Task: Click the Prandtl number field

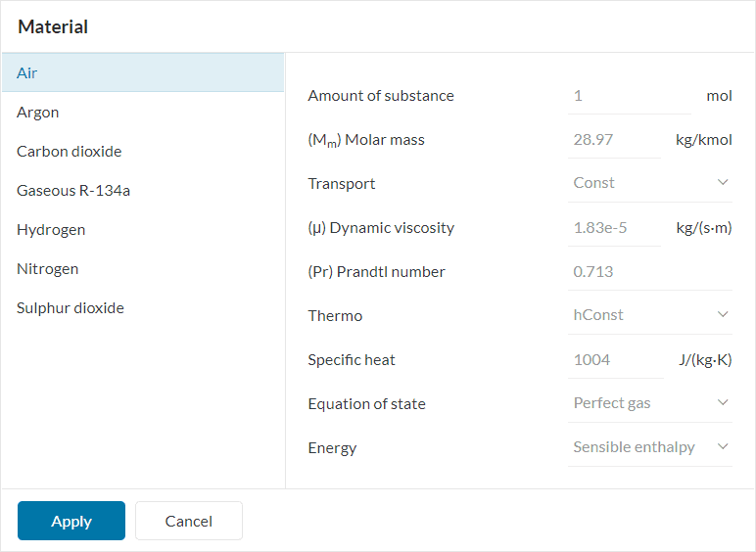Action: click(x=648, y=272)
